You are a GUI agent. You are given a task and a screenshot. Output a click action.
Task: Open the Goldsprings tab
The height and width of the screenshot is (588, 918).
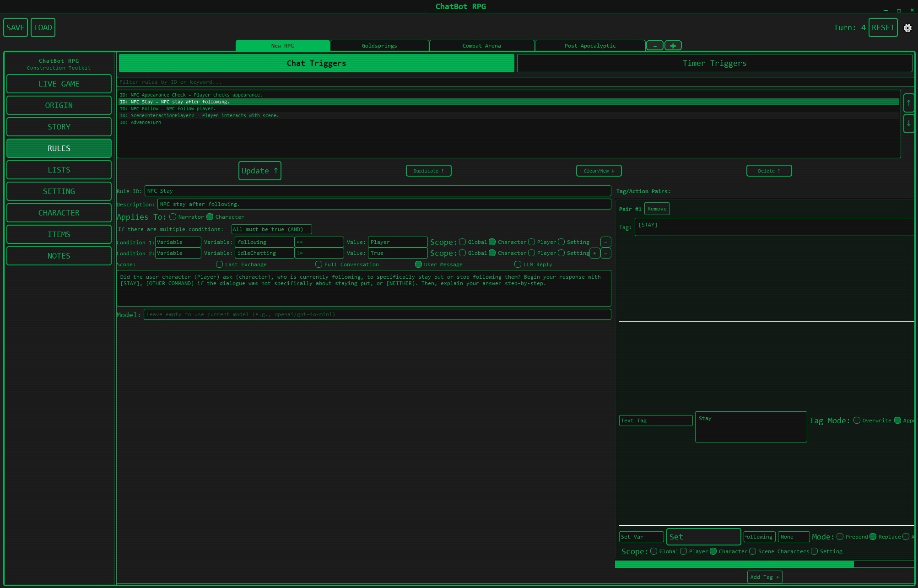pos(379,46)
